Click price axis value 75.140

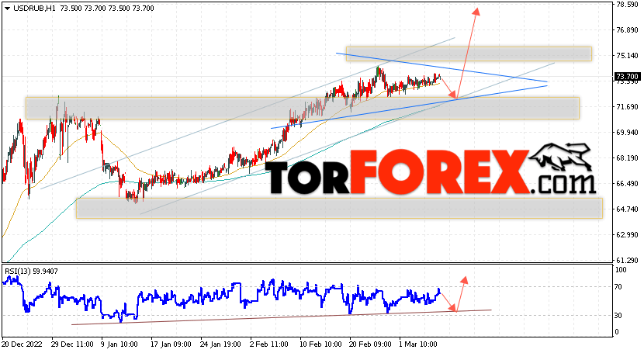tap(628, 55)
